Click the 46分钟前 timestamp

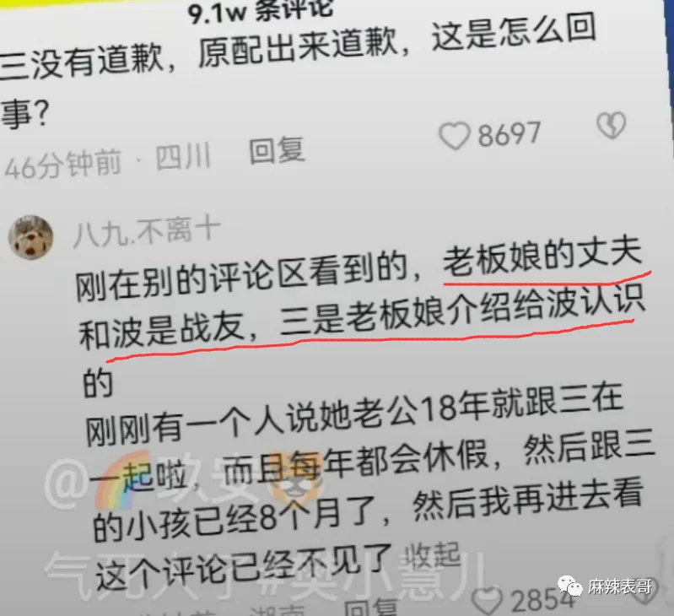(x=62, y=165)
